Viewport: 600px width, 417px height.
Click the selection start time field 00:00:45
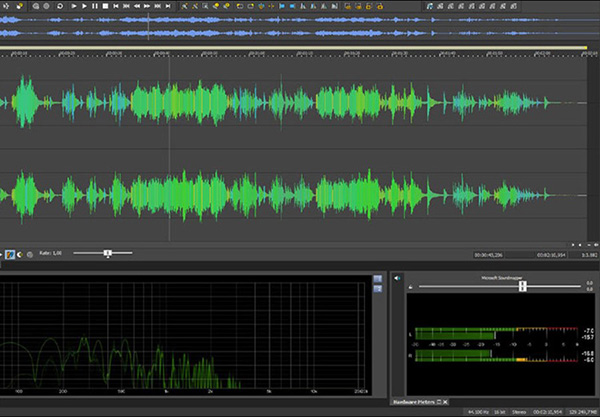(x=489, y=255)
